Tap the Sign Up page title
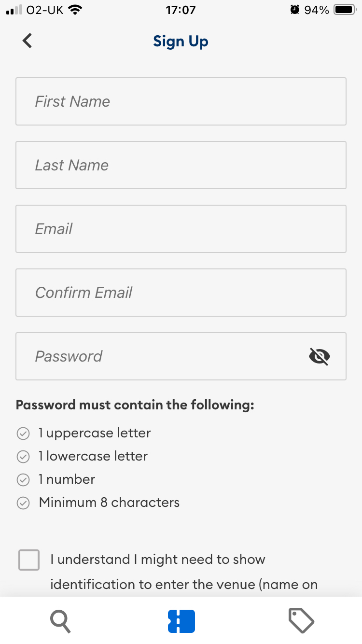The image size is (362, 644). point(181,42)
